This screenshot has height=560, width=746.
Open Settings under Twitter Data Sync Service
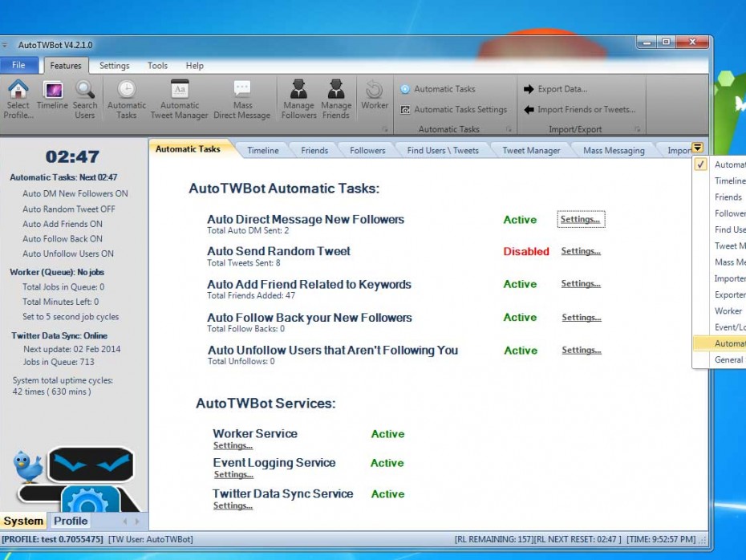coord(233,505)
